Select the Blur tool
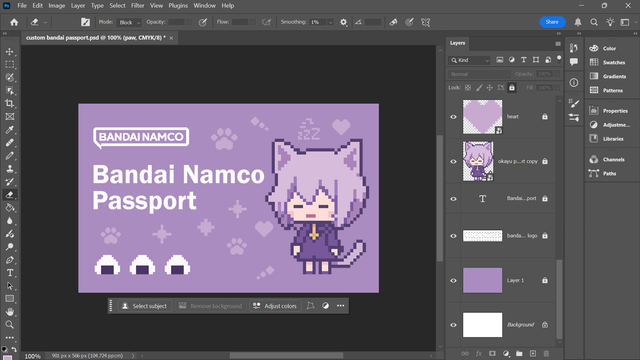 (9, 221)
